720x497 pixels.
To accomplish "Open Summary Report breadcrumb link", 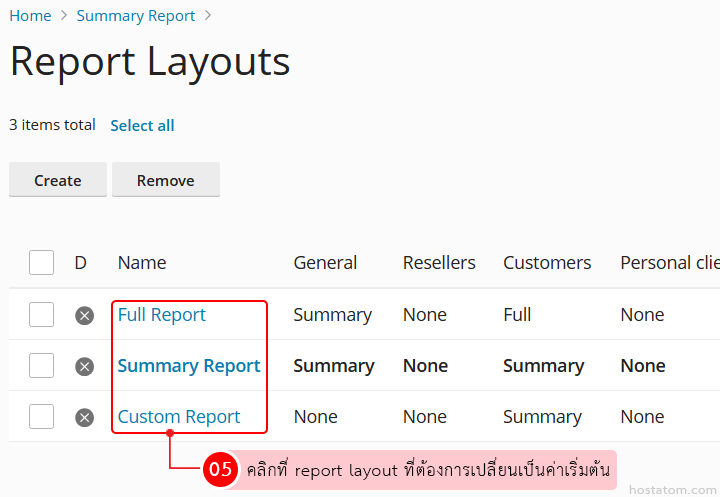I will click(x=136, y=16).
